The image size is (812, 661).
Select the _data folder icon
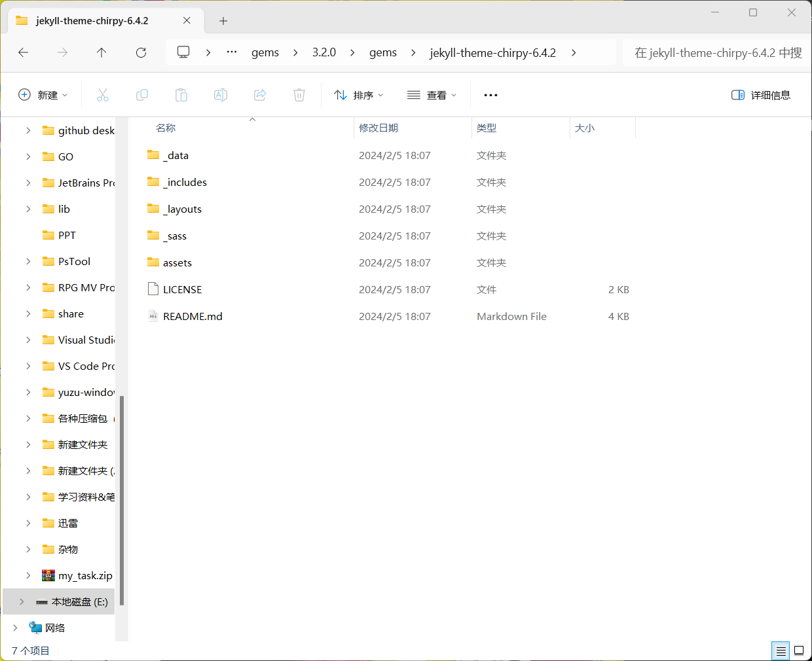click(x=153, y=155)
